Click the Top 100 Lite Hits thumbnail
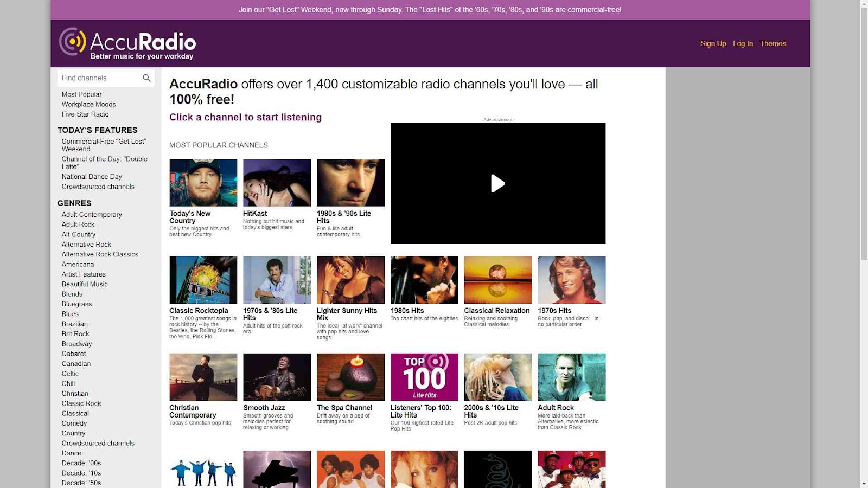 click(424, 377)
